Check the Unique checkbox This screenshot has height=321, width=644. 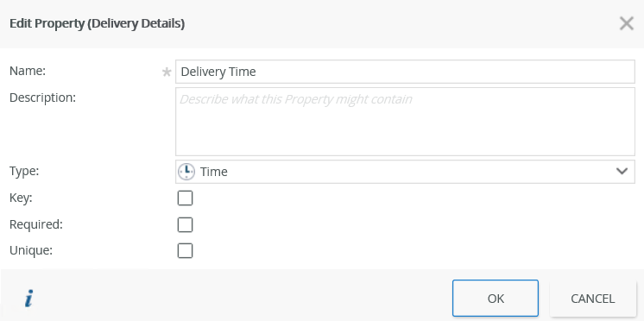click(185, 251)
